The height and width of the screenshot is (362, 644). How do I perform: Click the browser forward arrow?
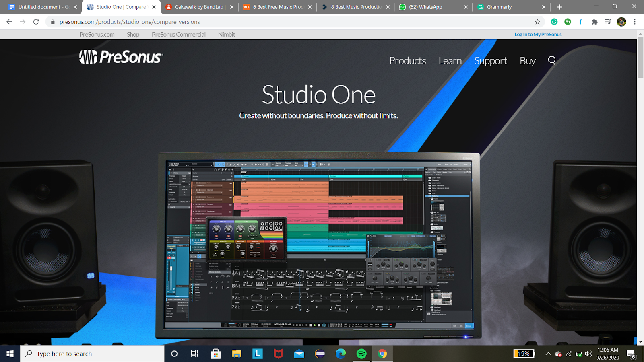[23, 22]
